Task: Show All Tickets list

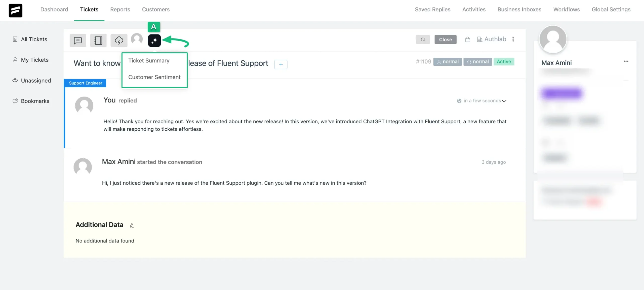Action: click(34, 39)
